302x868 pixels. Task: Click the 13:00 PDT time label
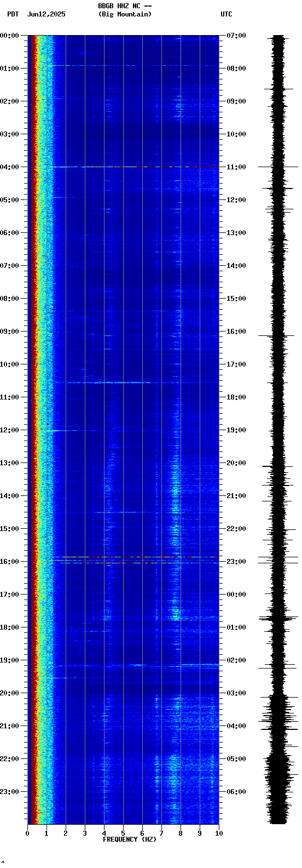(x=9, y=463)
